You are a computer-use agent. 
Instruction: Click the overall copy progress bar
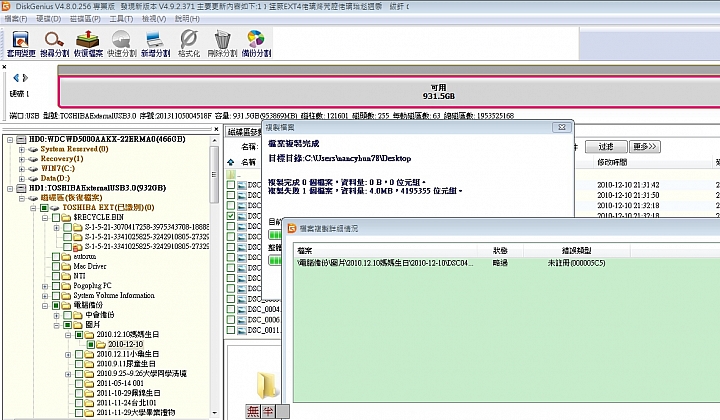[275, 260]
